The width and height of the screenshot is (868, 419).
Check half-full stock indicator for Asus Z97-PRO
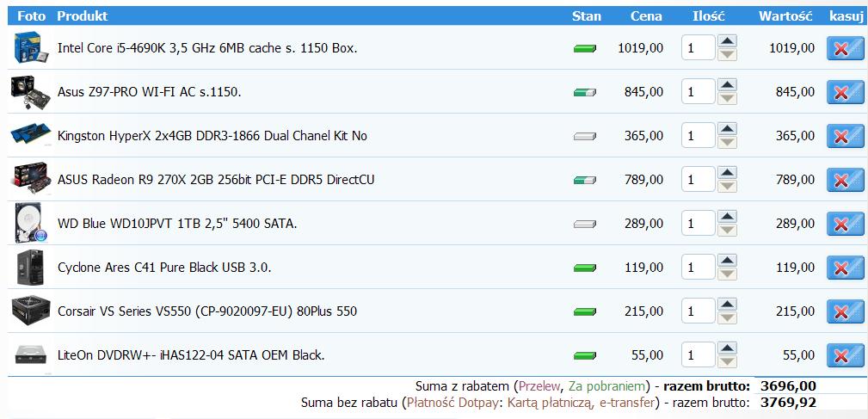[x=585, y=92]
